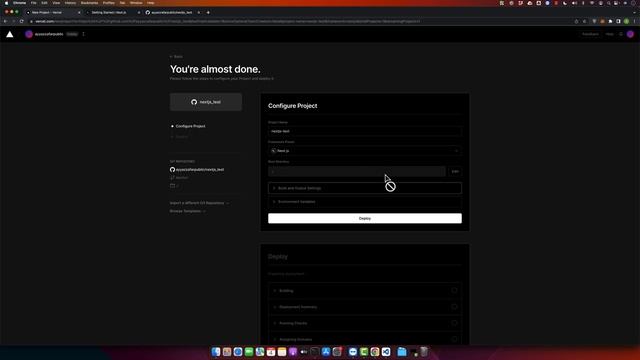Open the View menu

pos(56,3)
